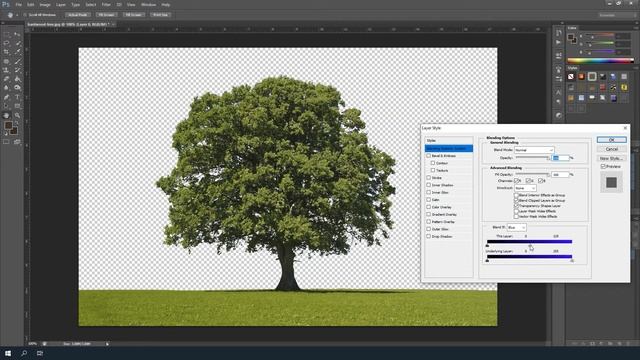Select Blending Options in the styles list
Screen dimensions: 640x360
coord(449,148)
